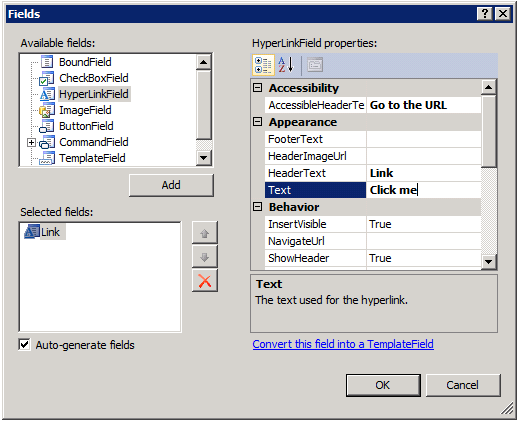Click the HeaderImageUrl value field
This screenshot has width=518, height=423.
click(x=423, y=156)
